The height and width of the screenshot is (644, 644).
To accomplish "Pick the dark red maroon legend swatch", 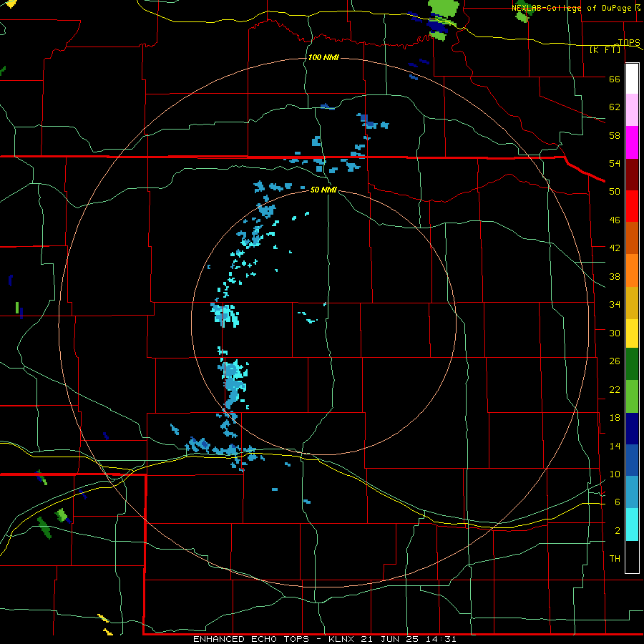I will tap(632, 175).
